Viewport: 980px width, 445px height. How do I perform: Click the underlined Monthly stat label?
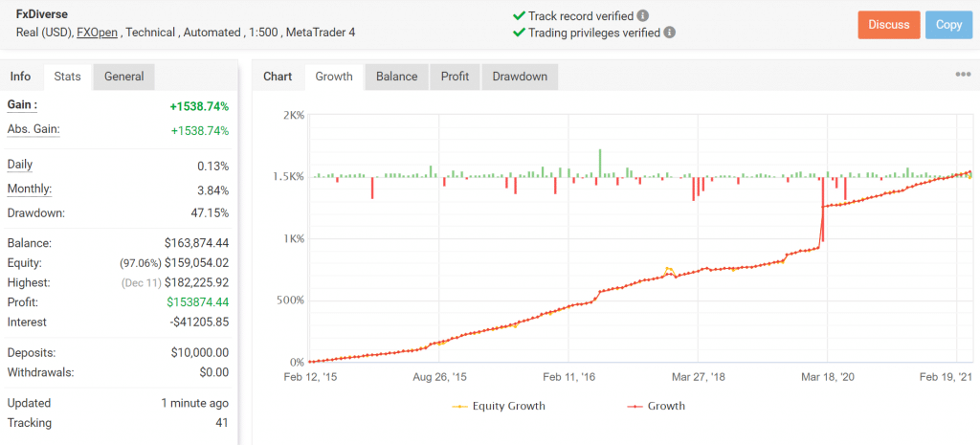(30, 189)
